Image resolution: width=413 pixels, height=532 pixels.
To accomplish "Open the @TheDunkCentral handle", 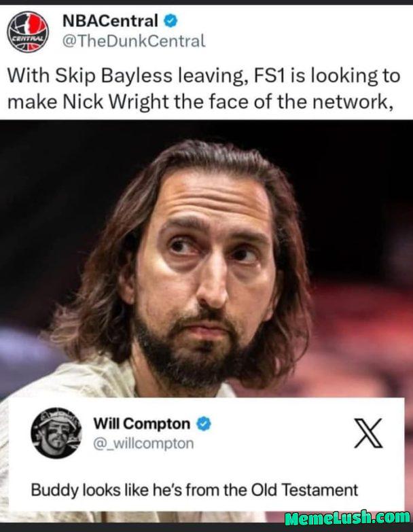I will coord(134,41).
